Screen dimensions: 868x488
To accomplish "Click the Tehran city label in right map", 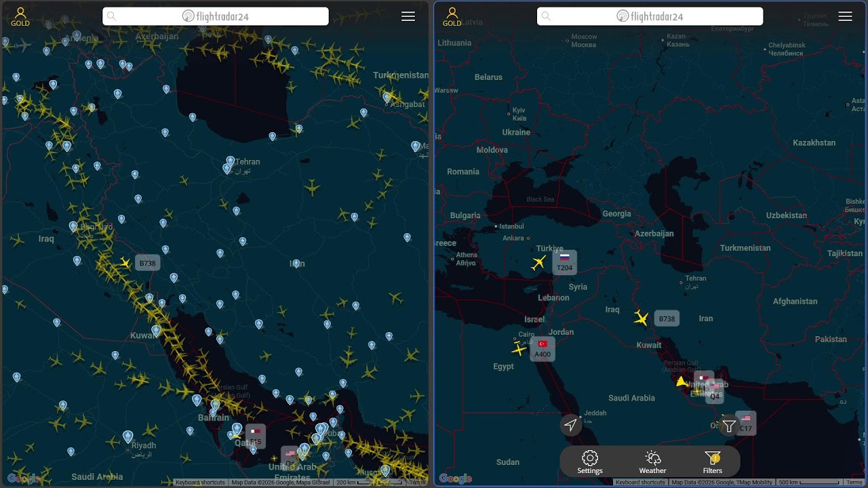I will click(696, 278).
